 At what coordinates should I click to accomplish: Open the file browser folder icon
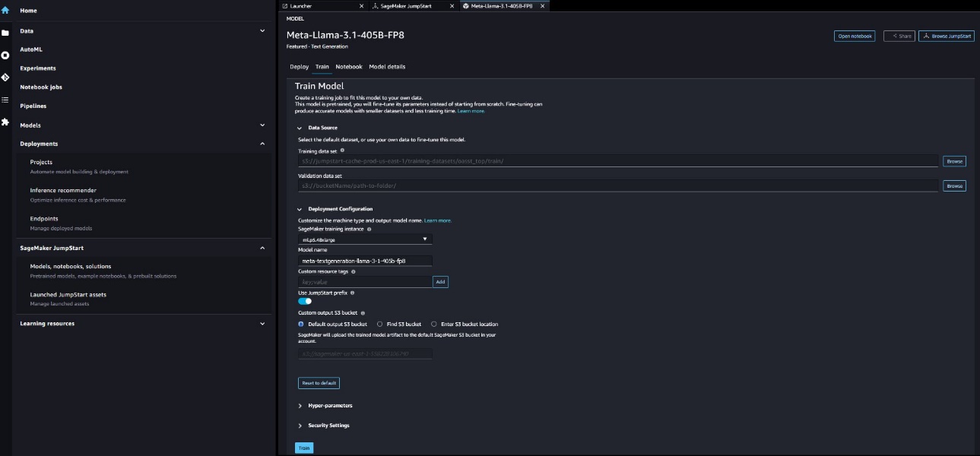(5, 33)
